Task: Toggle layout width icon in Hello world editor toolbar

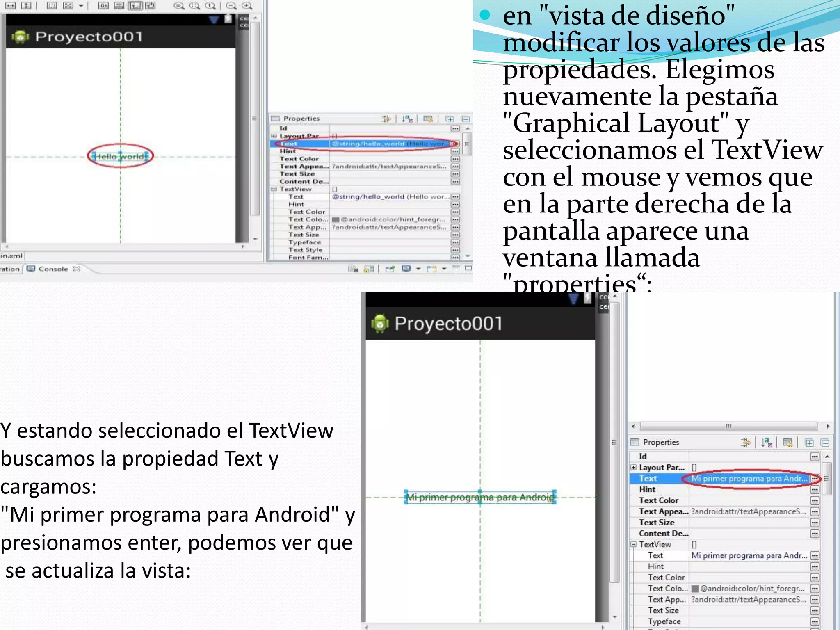Action: 10,5
